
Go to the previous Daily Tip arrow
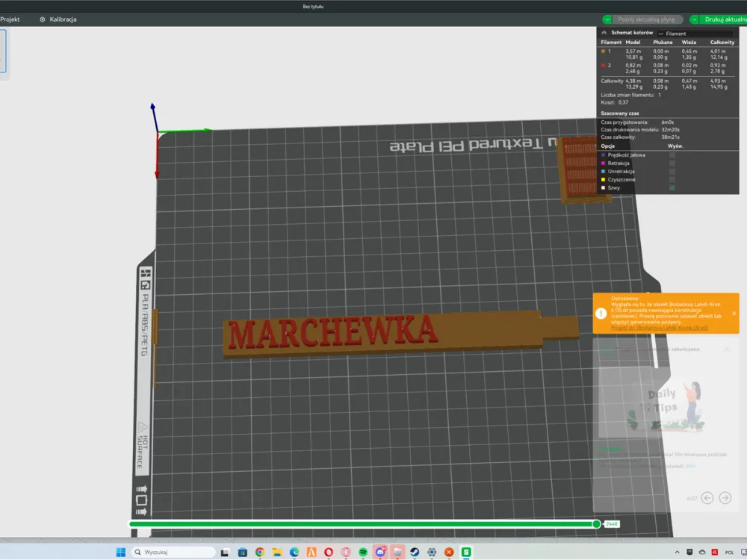[x=707, y=497]
